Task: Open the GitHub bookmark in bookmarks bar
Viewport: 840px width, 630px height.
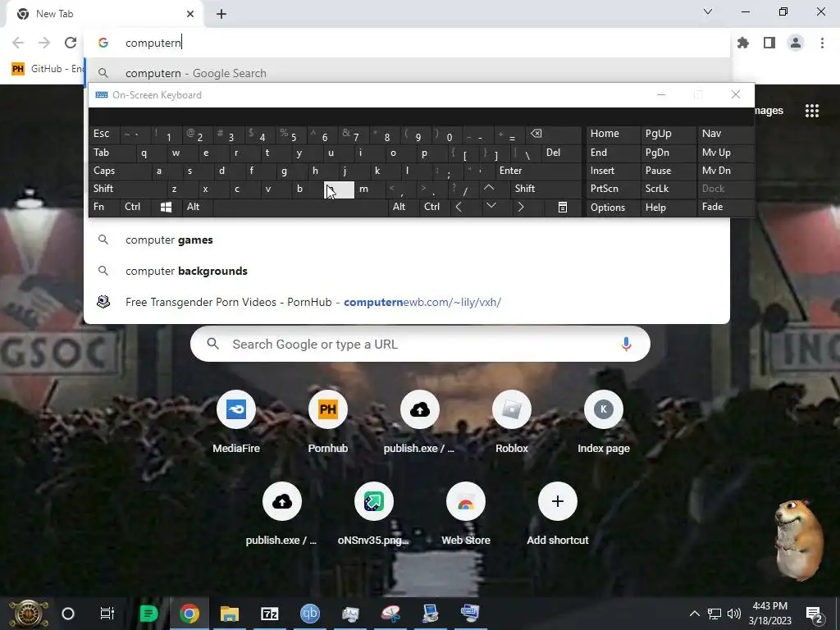Action: (x=47, y=69)
